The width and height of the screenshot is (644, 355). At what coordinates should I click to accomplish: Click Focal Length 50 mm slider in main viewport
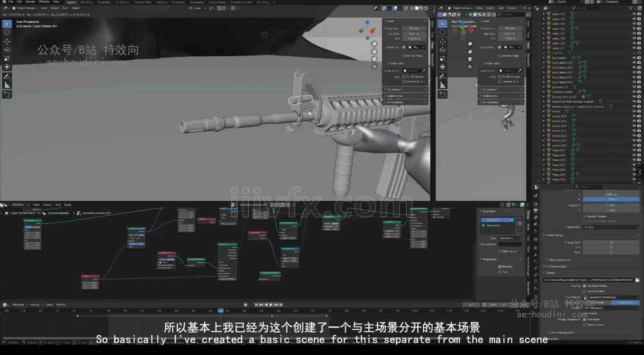(414, 28)
